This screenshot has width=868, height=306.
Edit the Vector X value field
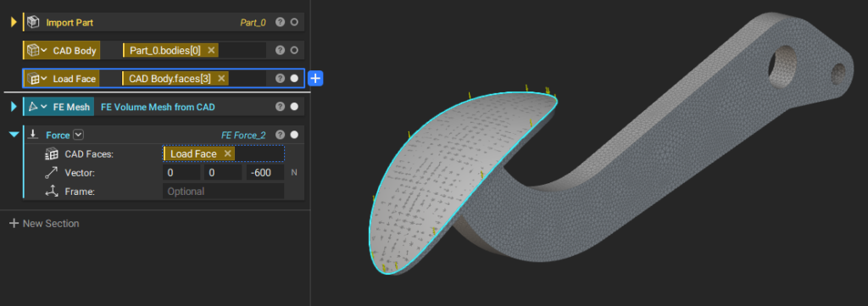[x=181, y=173]
